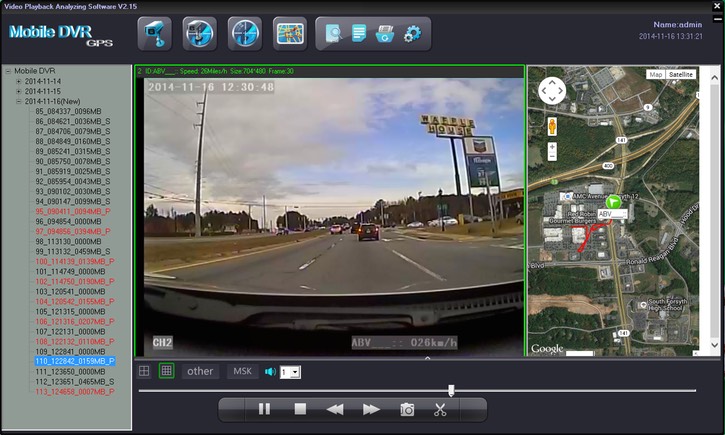This screenshot has width=725, height=435.
Task: Expand the 2014-11-14 folder
Action: [x=18, y=81]
